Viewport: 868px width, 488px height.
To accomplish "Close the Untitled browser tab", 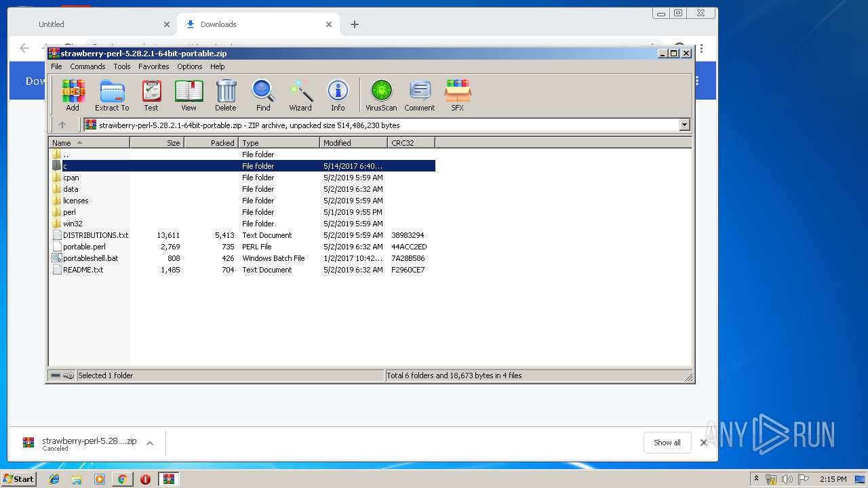I will click(x=167, y=24).
